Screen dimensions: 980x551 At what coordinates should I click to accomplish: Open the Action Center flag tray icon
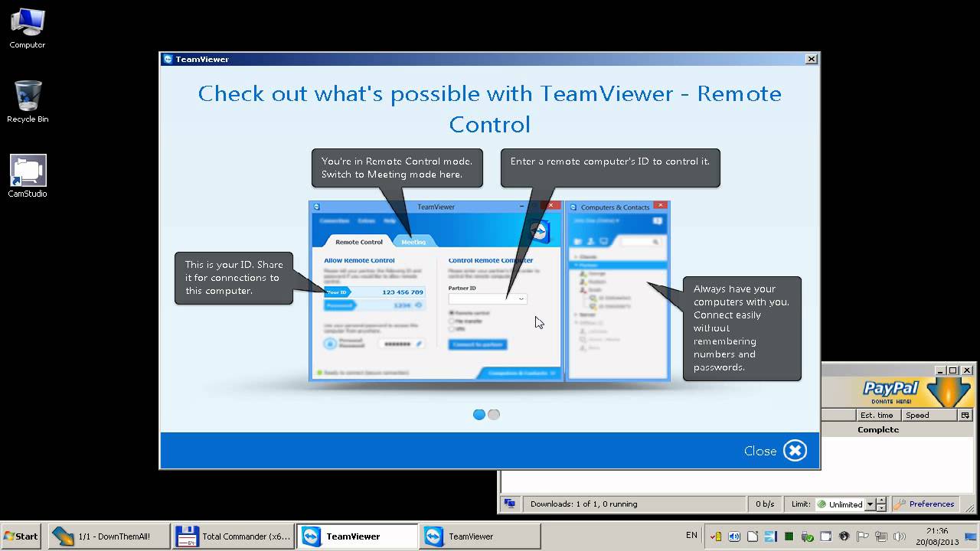[x=863, y=536]
